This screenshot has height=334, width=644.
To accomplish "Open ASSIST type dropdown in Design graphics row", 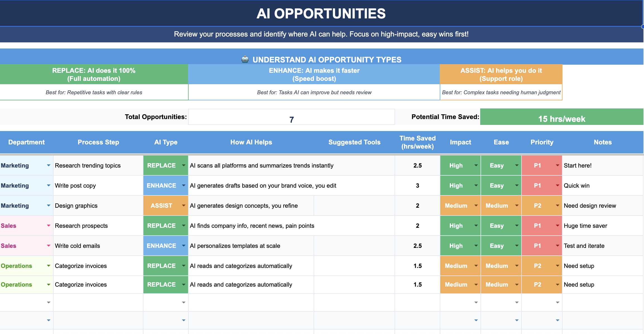I will [183, 205].
